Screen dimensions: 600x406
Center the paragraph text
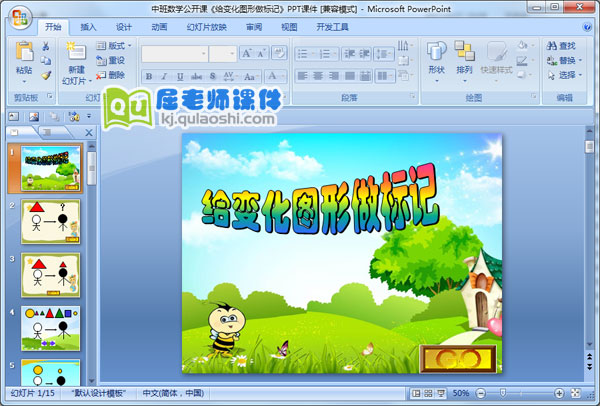point(318,76)
